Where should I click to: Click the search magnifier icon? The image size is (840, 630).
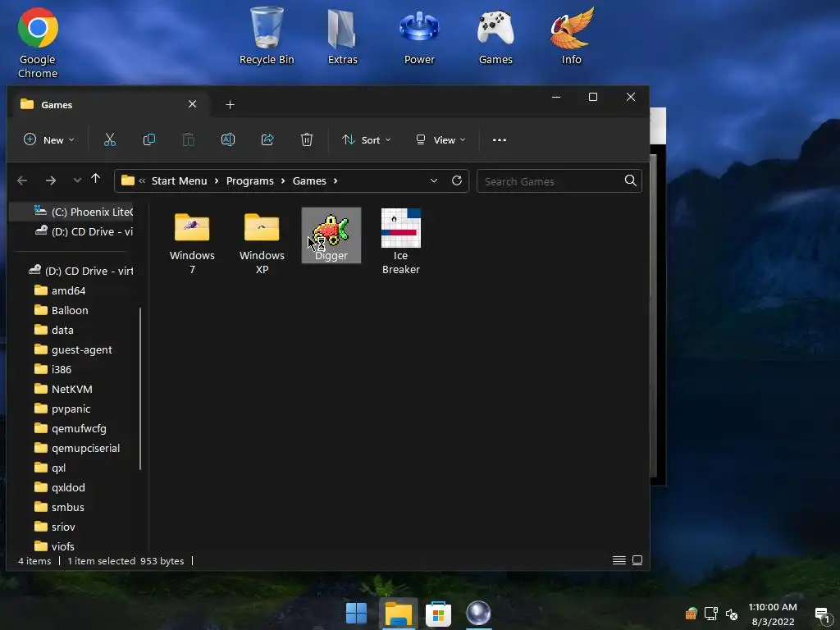point(631,180)
